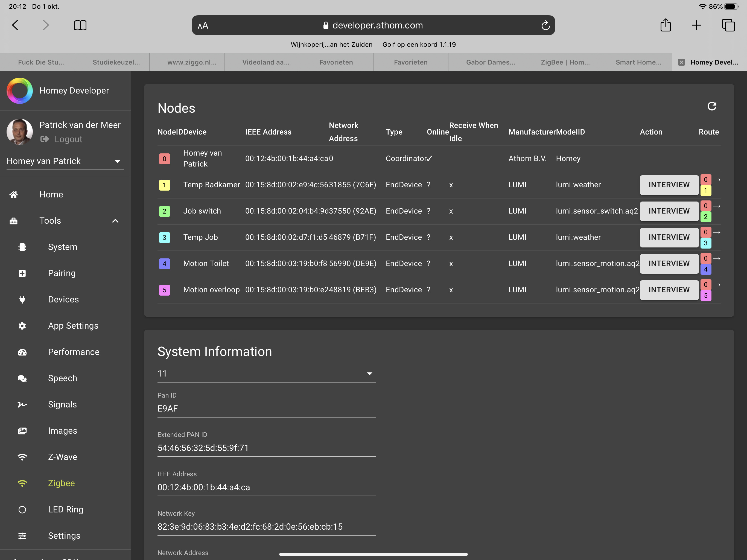747x560 pixels.
Task: Switch to Smart Home... tab
Action: 638,62
